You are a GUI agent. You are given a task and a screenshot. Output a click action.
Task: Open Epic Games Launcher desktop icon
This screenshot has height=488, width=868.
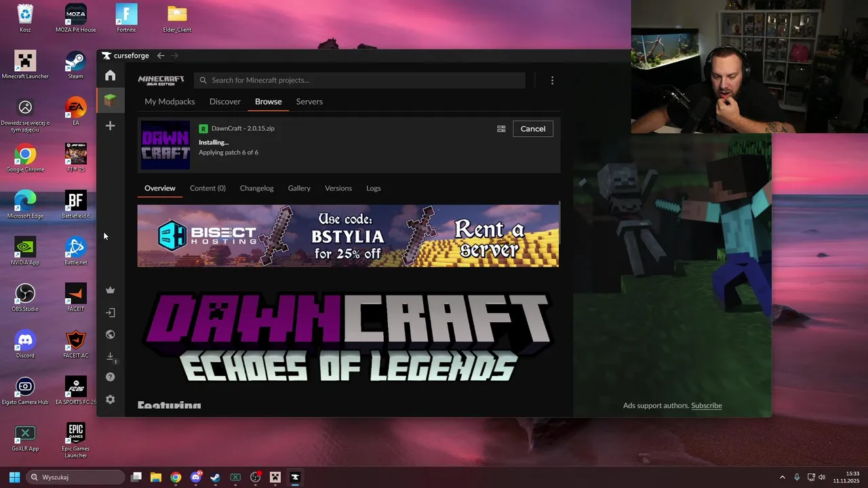[76, 439]
